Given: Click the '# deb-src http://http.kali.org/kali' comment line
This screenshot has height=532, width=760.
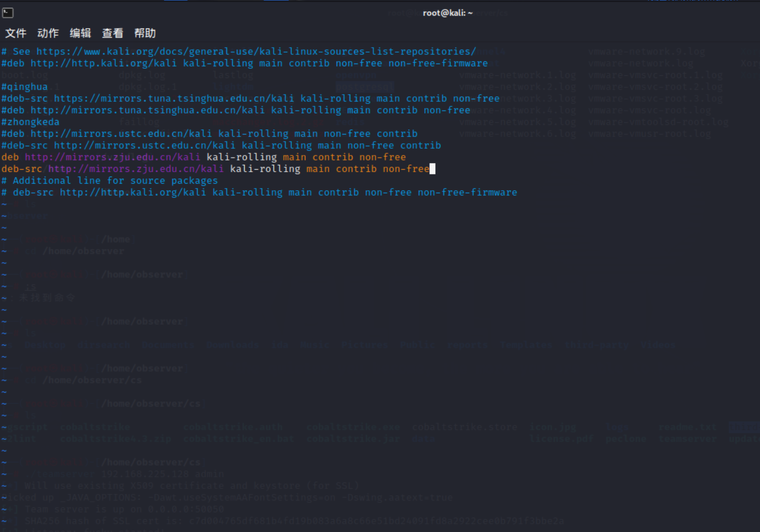Looking at the screenshot, I should click(259, 192).
